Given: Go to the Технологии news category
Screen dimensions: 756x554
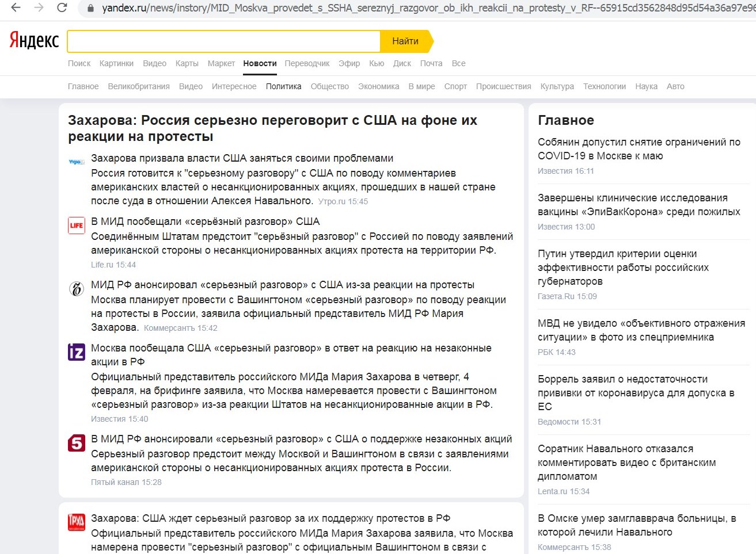Looking at the screenshot, I should (605, 86).
